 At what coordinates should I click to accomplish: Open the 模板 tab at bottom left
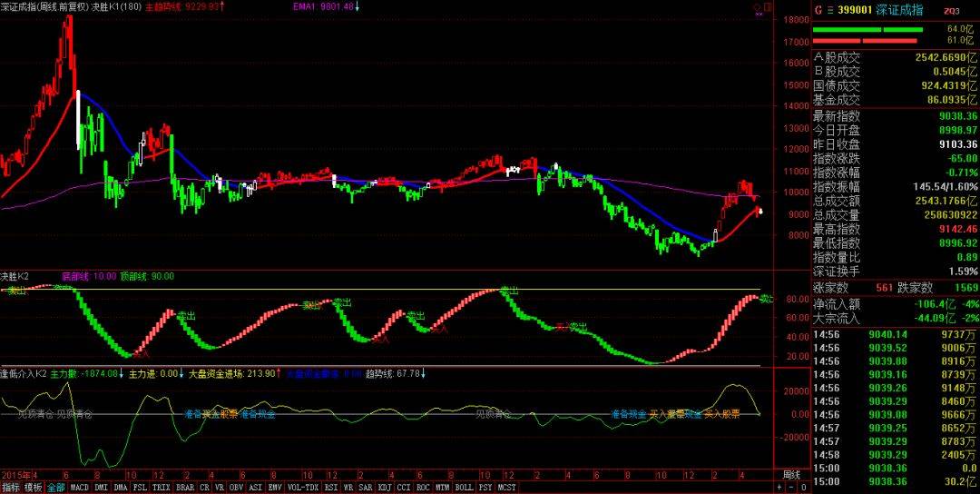point(34,487)
